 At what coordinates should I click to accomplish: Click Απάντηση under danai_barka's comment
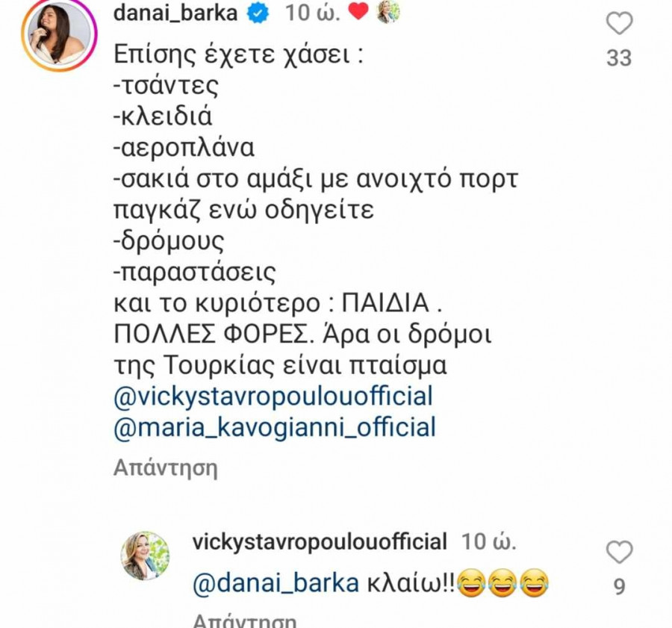(166, 468)
